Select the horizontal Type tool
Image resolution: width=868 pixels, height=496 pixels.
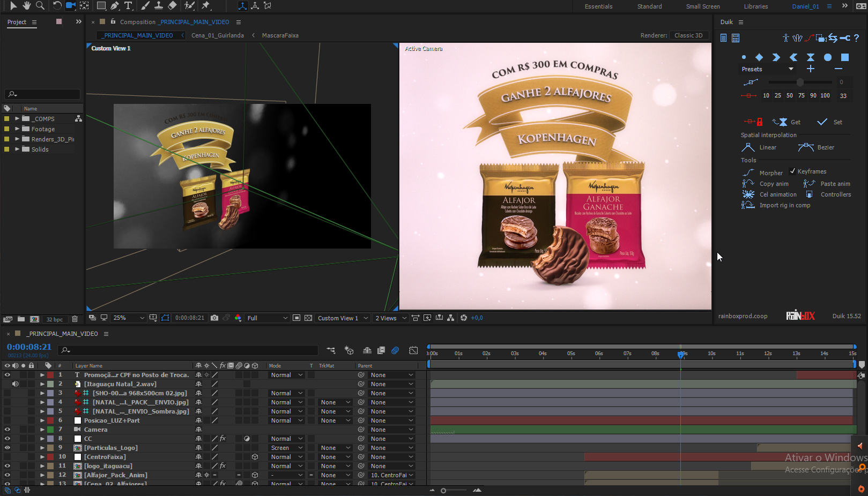pos(128,6)
